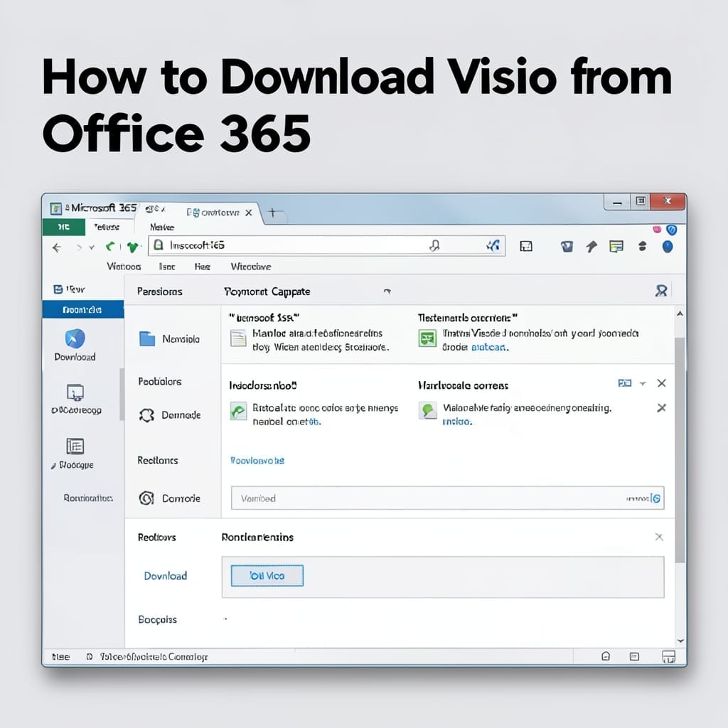Image resolution: width=728 pixels, height=728 pixels.
Task: Select the 'Comorie' item with circular icon
Action: click(170, 498)
